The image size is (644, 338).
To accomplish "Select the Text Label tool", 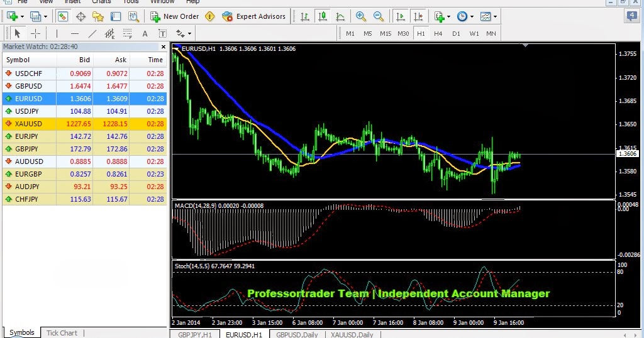I will click(x=163, y=34).
